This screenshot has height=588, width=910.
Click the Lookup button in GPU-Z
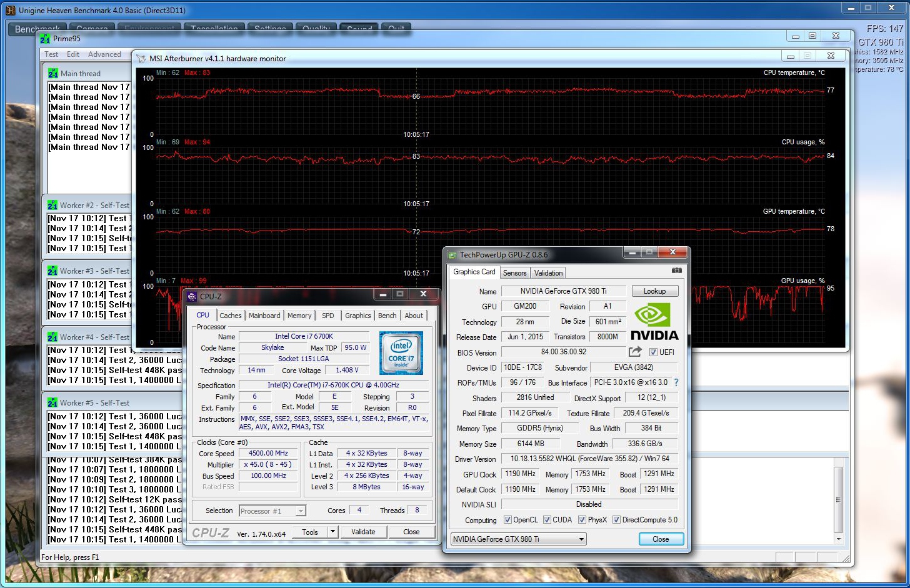654,291
